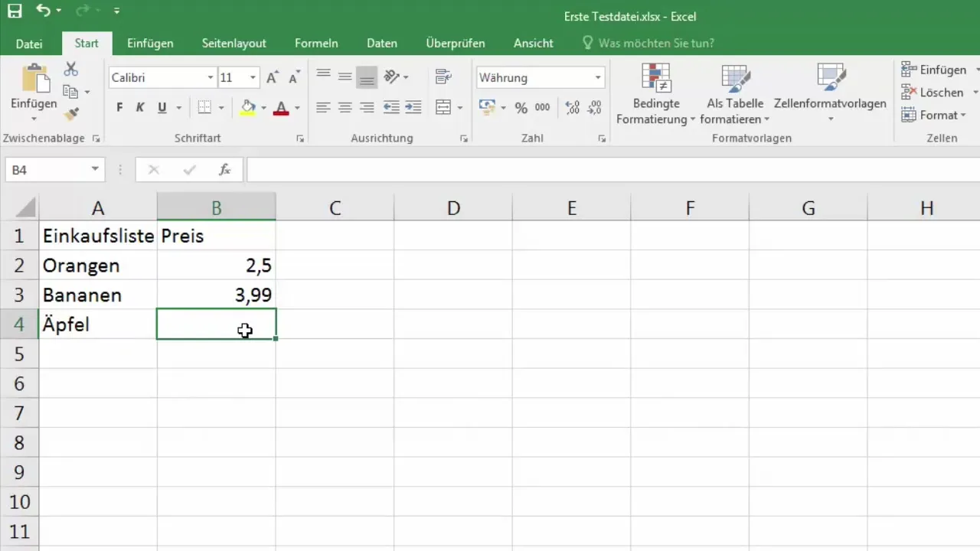The height and width of the screenshot is (551, 980).
Task: Remove decimal place icon
Action: tap(594, 108)
